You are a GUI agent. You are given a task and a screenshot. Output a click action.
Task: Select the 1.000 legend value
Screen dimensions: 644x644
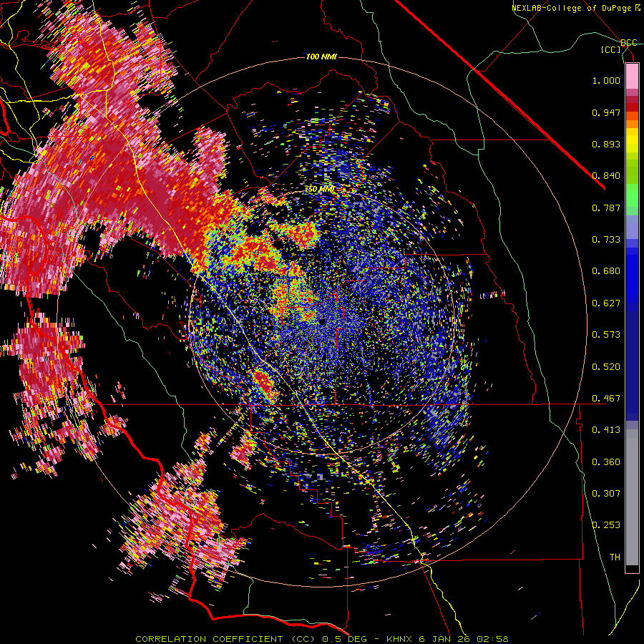point(606,80)
